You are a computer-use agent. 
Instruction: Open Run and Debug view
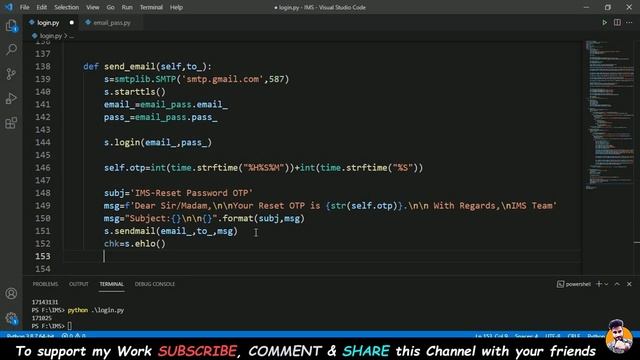[x=11, y=98]
